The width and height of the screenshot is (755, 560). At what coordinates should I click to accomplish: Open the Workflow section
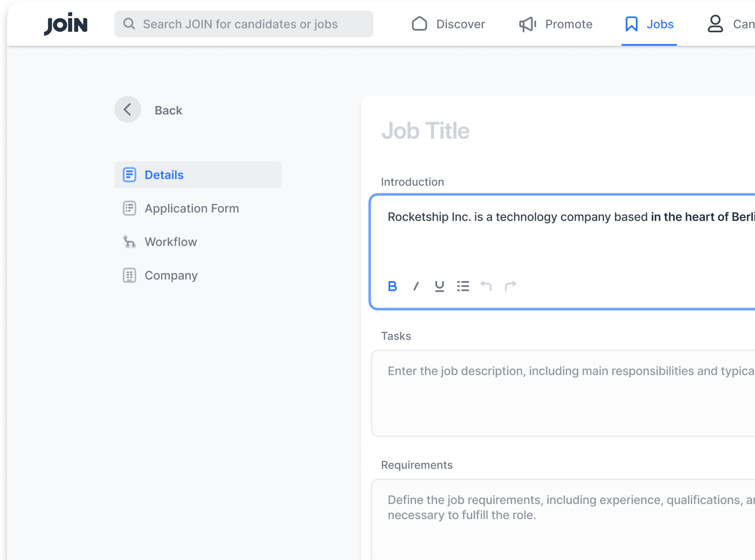coord(170,242)
